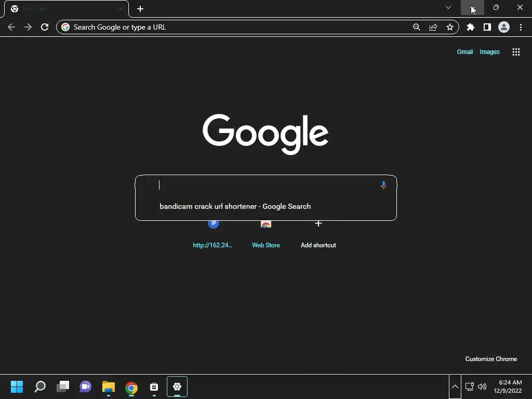
Task: Click Add shortcut
Action: click(x=318, y=234)
